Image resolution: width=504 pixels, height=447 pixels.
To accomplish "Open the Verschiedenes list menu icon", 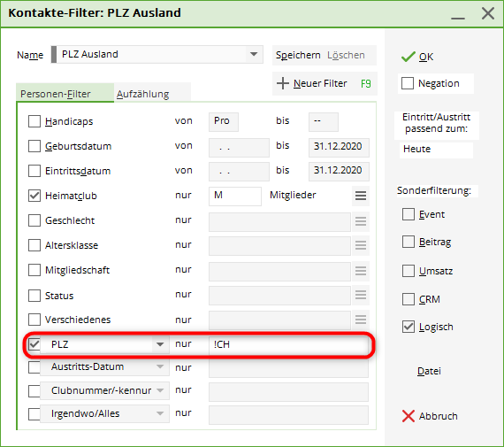I will pos(361,320).
